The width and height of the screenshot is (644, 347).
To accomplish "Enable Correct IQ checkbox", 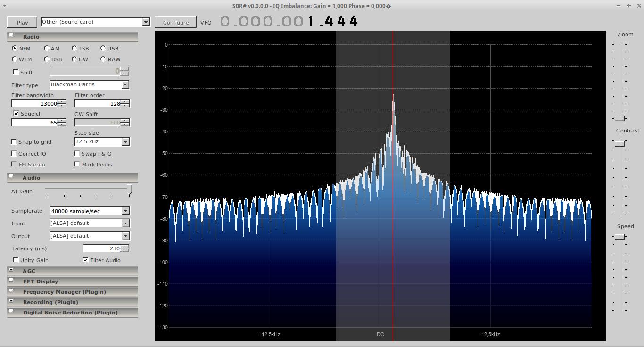I will (x=14, y=153).
